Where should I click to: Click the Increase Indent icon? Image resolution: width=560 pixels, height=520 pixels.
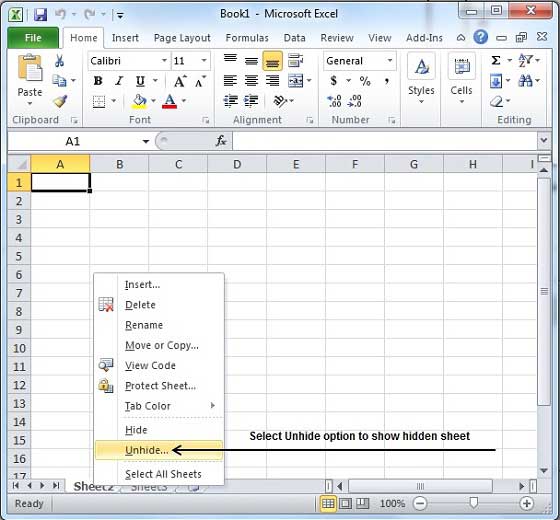[251, 101]
